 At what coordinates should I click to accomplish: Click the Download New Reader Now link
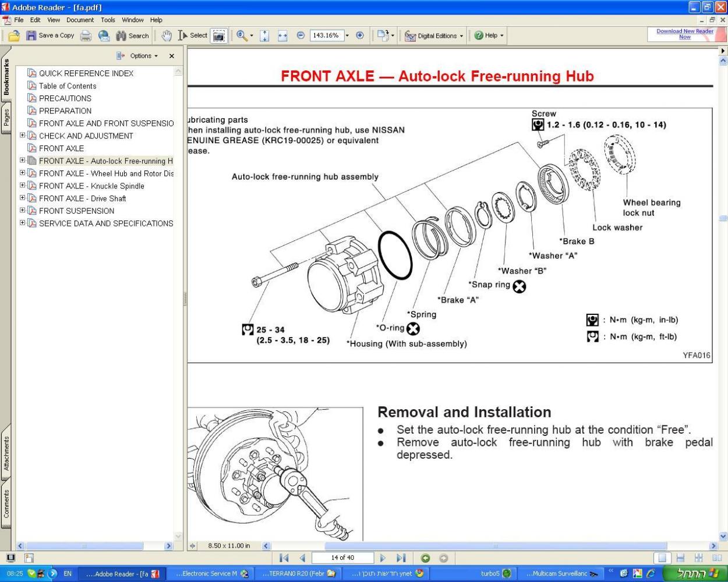684,34
